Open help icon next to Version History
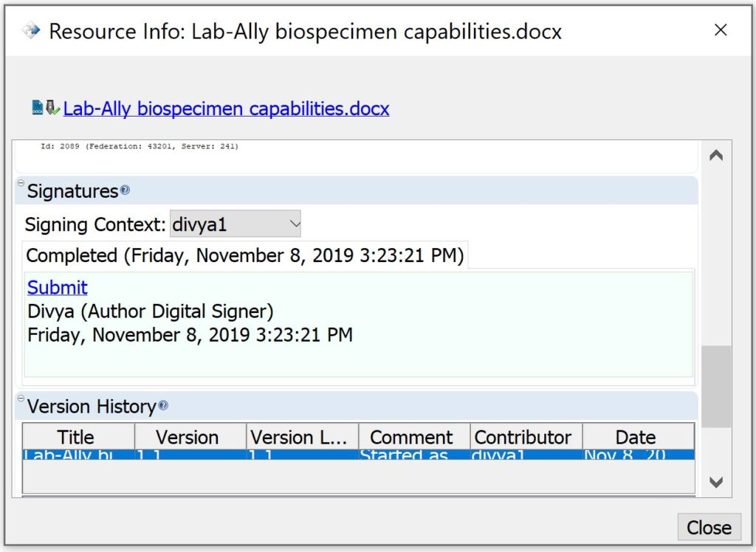 163,405
